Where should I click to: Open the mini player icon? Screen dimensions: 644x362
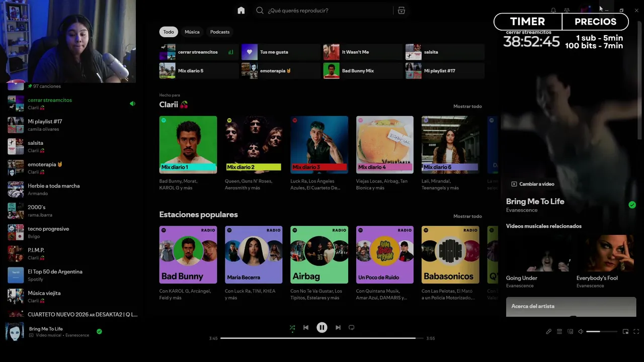(625, 331)
